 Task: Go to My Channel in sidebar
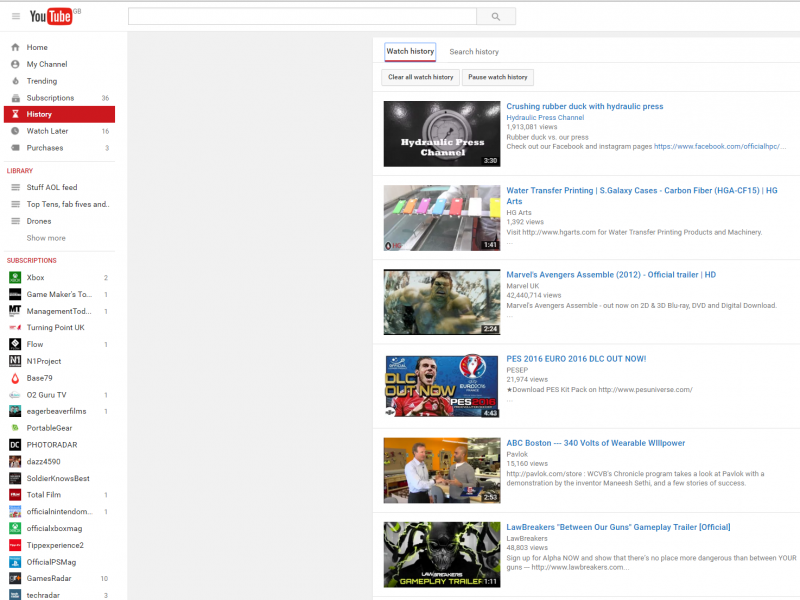coord(47,64)
